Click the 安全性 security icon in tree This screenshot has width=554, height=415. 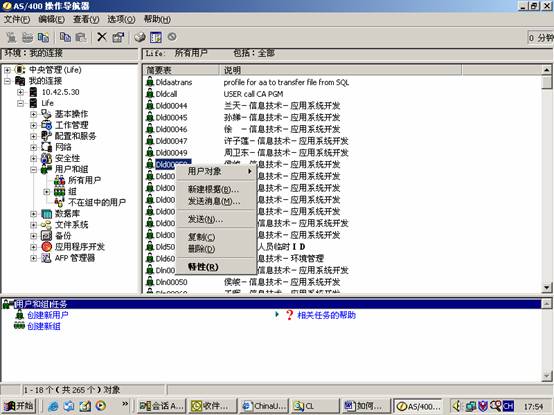[46, 158]
